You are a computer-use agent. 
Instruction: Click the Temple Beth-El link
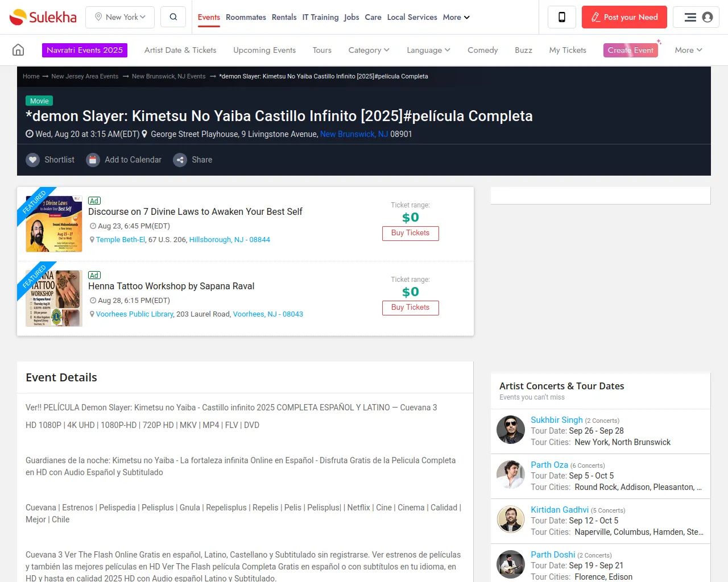[x=121, y=240]
